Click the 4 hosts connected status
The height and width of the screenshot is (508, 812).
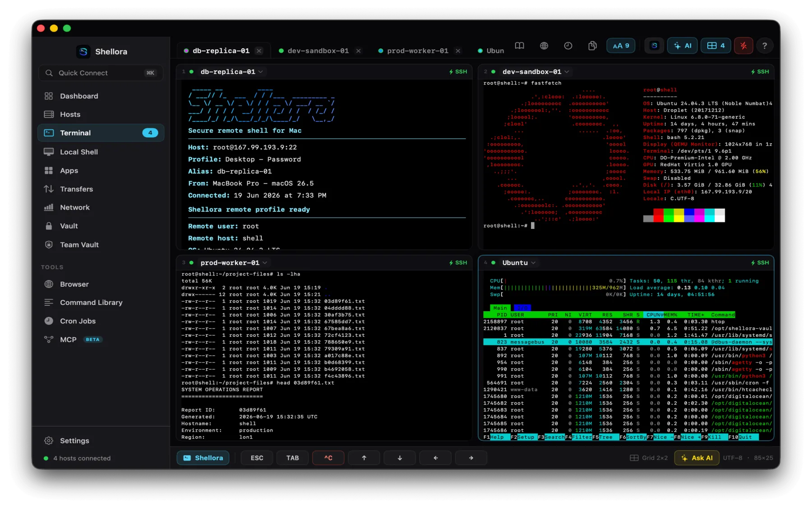coord(77,458)
